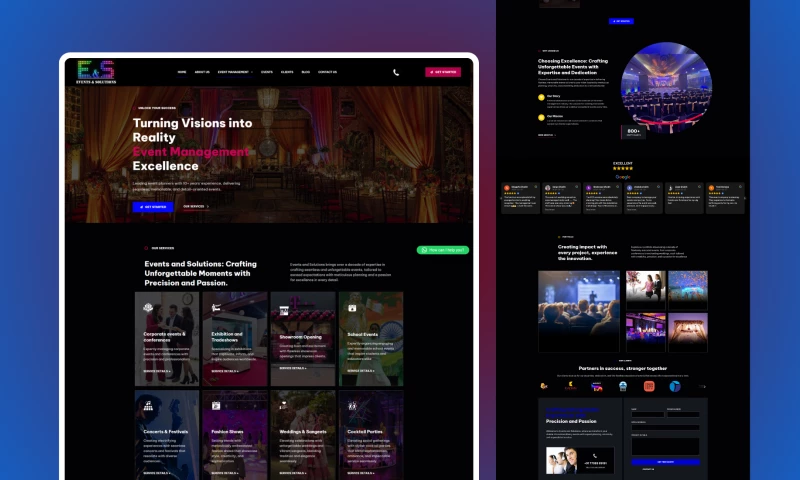Focus the Name field in contact form
The image size is (800, 480).
[x=647, y=415]
